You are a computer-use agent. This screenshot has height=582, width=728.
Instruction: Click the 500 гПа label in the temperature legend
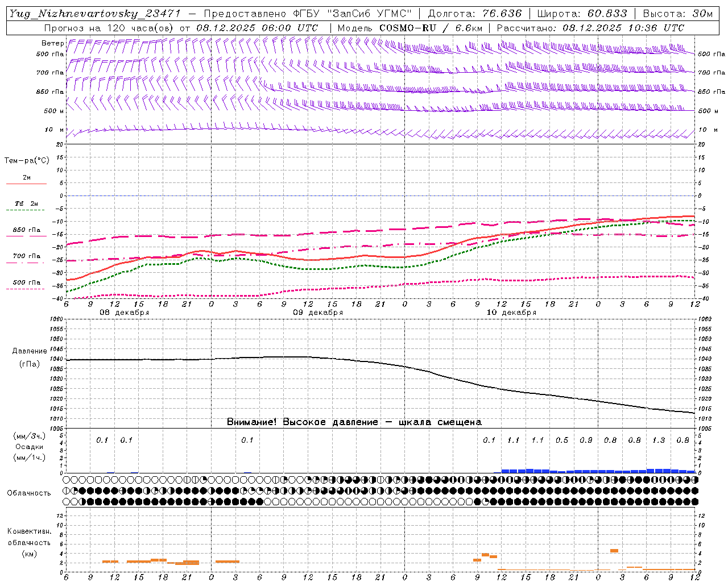27,282
